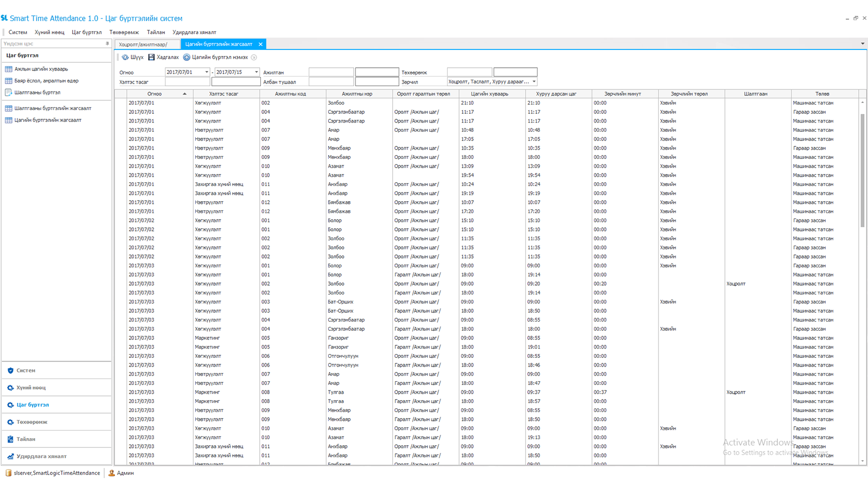868x488 pixels.
Task: Open the end date 2017/07/15 dropdown
Action: [256, 72]
